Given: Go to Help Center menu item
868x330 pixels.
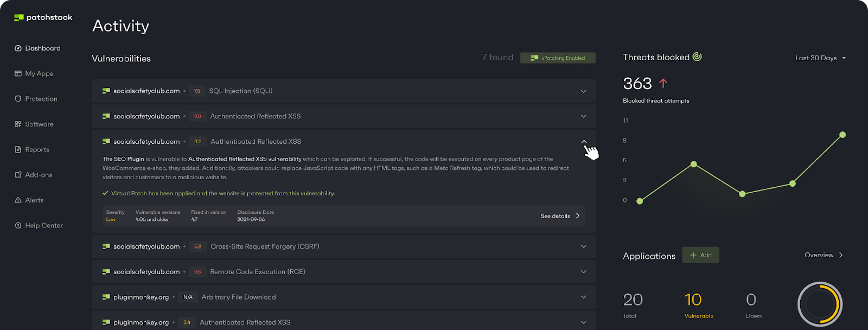Looking at the screenshot, I should (44, 226).
